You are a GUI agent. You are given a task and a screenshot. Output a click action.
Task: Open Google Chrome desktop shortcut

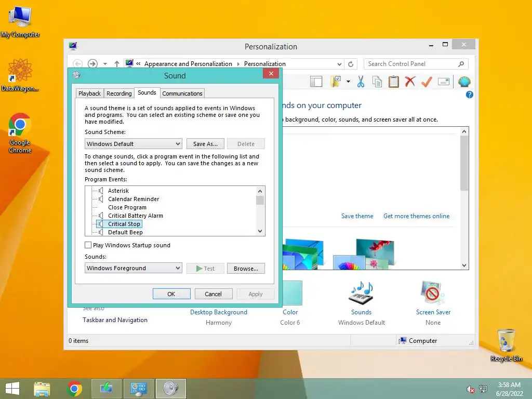[20, 132]
